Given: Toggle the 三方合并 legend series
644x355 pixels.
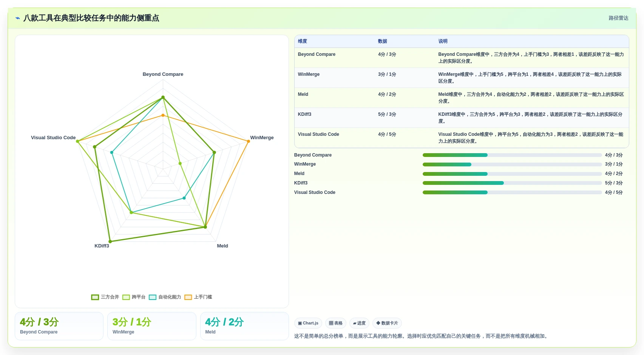Looking at the screenshot, I should pyautogui.click(x=105, y=297).
